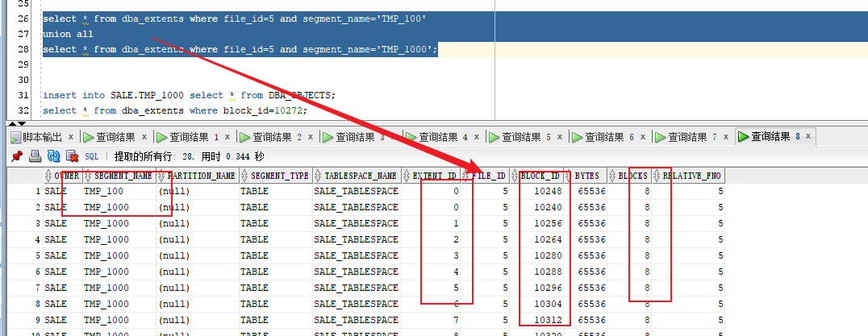Select the row number 1 header
This screenshot has height=336, width=868.
[25, 191]
